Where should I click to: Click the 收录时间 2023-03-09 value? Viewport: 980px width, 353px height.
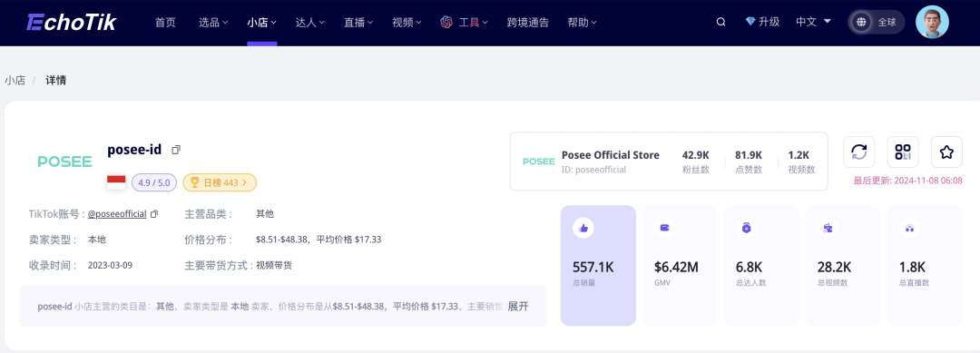point(110,266)
